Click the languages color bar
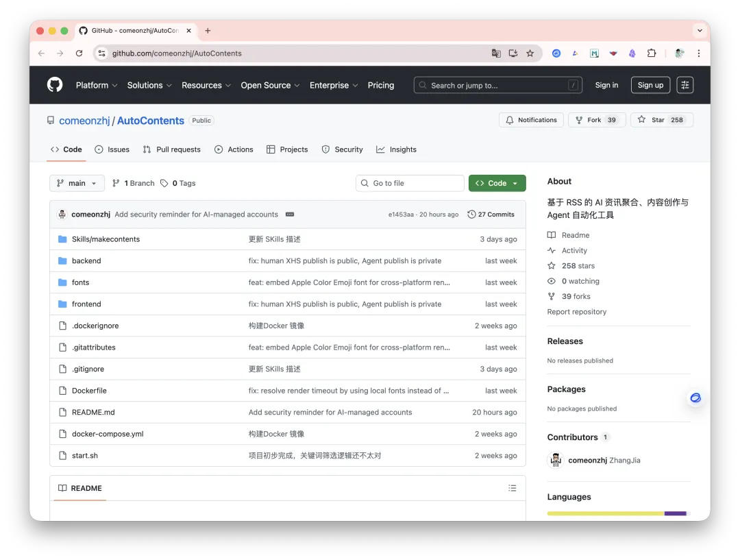Screen dimensions: 740x560 [618, 513]
